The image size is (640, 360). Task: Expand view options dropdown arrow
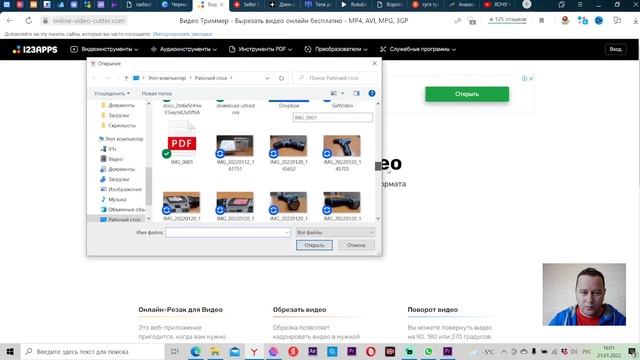click(342, 93)
